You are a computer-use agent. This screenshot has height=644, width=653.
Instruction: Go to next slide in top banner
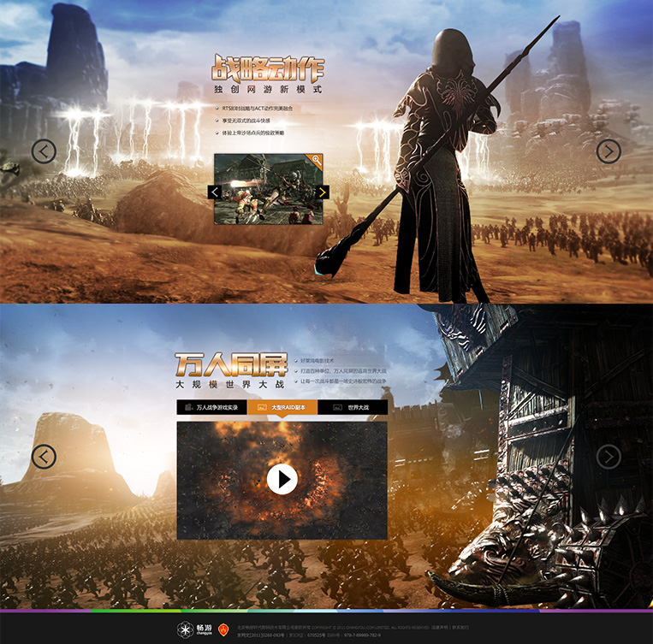click(x=608, y=151)
